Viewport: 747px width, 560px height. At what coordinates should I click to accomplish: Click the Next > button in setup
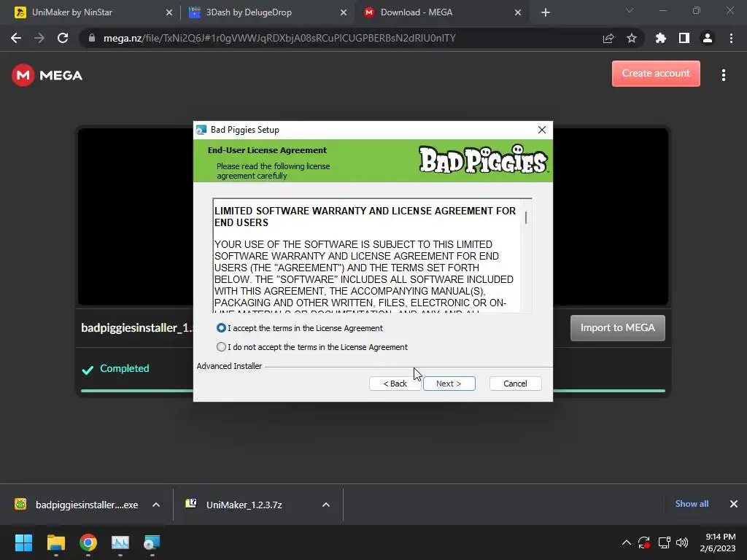449,384
